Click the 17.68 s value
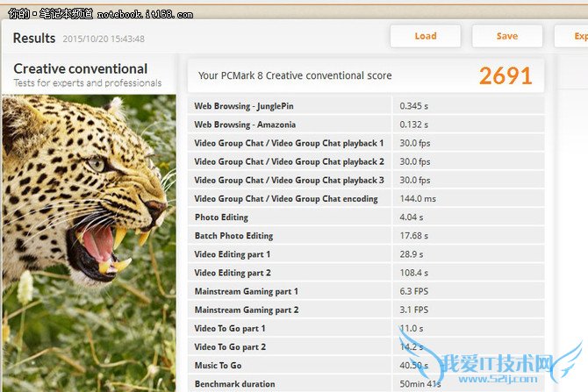The image size is (588, 392). [413, 236]
